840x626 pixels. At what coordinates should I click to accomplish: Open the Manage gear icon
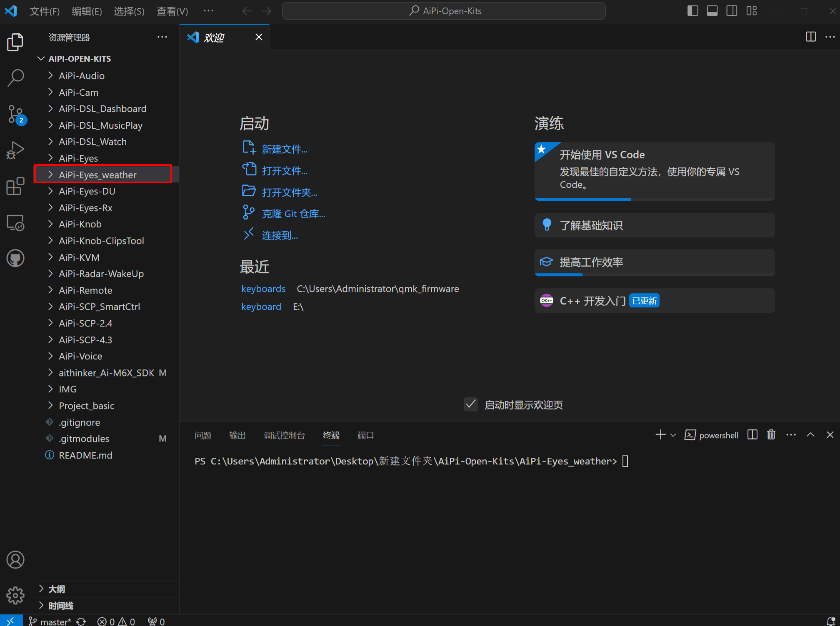coord(15,596)
